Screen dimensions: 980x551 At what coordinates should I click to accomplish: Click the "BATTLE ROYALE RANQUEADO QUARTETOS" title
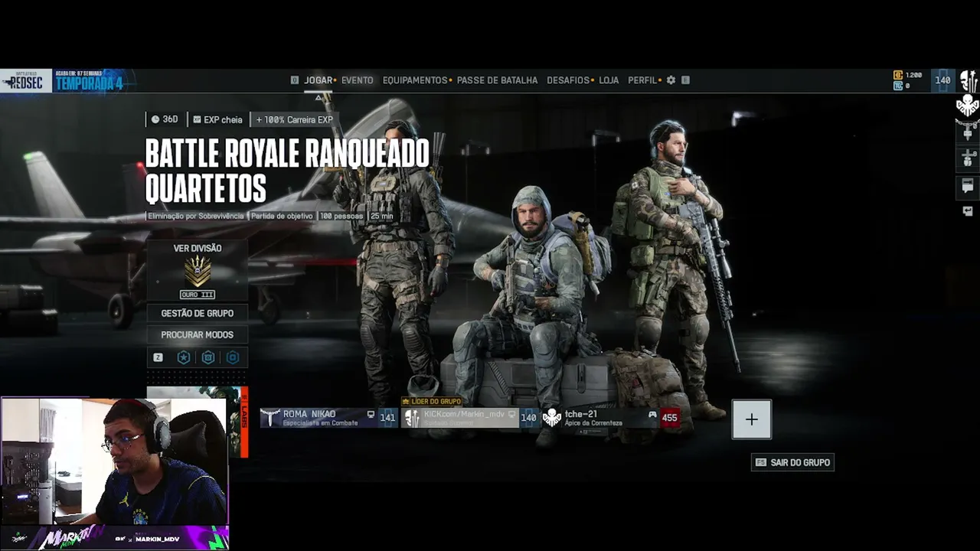point(287,171)
